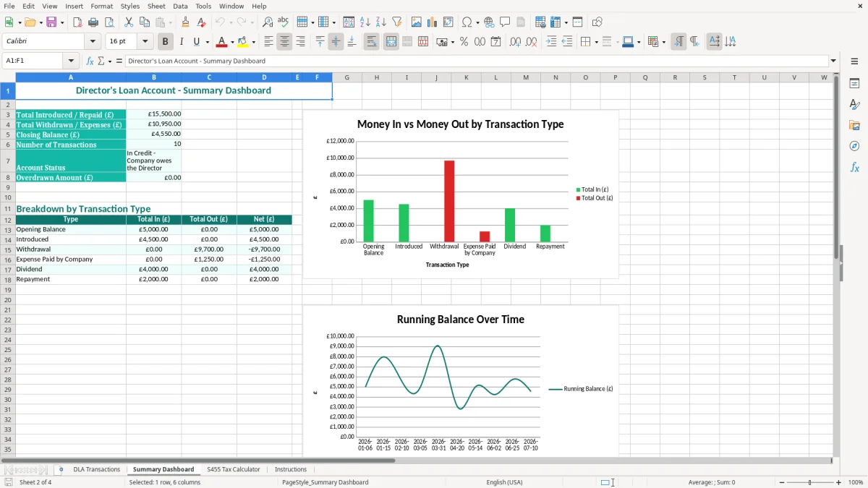The height and width of the screenshot is (488, 868).
Task: Click the font color red swatch
Action: [x=222, y=42]
